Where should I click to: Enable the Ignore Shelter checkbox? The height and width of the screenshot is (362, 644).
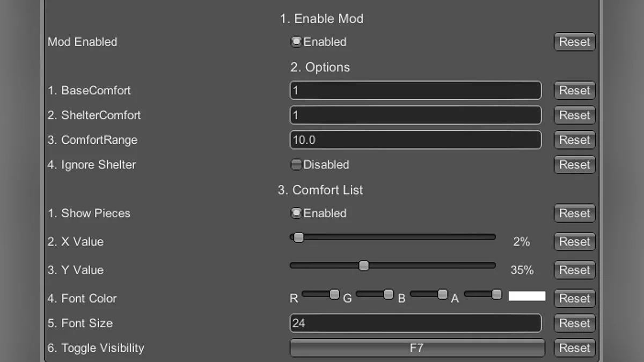tap(296, 165)
